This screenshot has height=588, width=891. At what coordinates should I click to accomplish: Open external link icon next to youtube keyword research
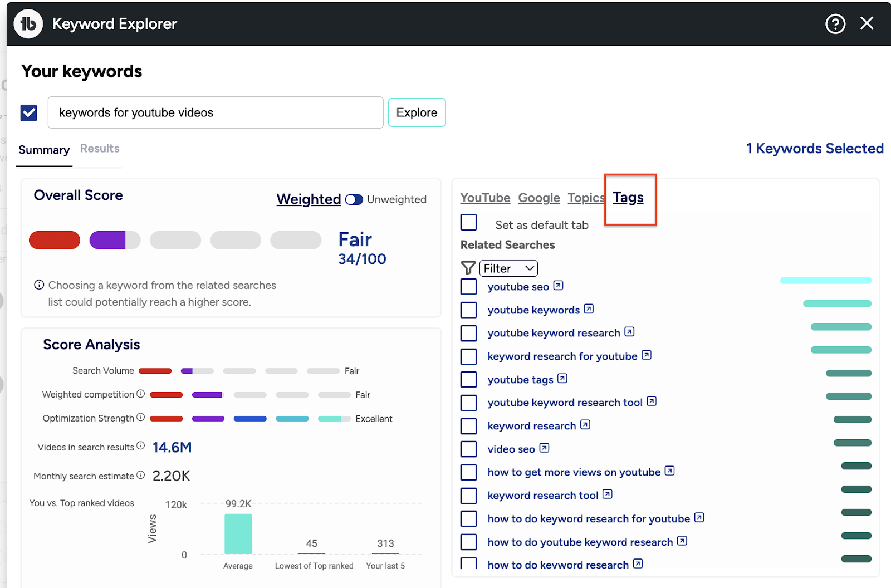click(629, 332)
